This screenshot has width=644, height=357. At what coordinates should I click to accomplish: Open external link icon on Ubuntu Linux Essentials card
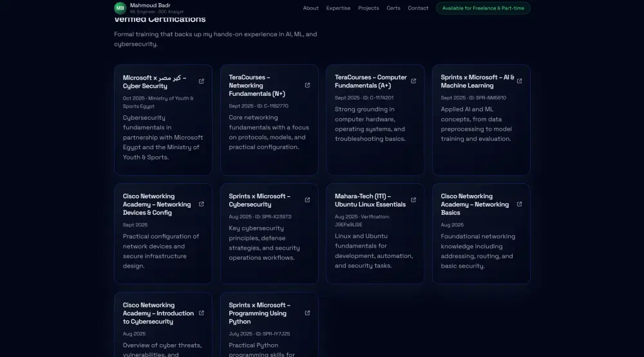[x=413, y=200]
